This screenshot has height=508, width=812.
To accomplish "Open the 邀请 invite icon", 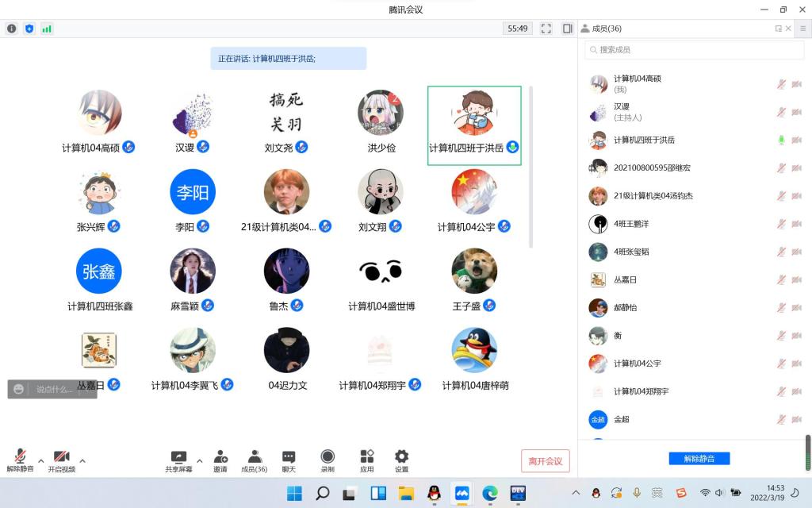I will [x=220, y=457].
